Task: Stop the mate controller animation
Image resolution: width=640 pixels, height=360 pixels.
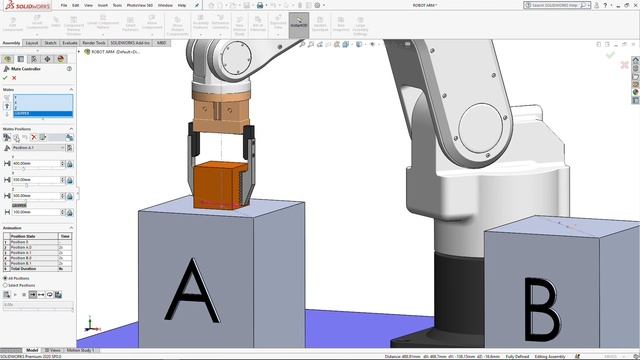Action: 24,294
